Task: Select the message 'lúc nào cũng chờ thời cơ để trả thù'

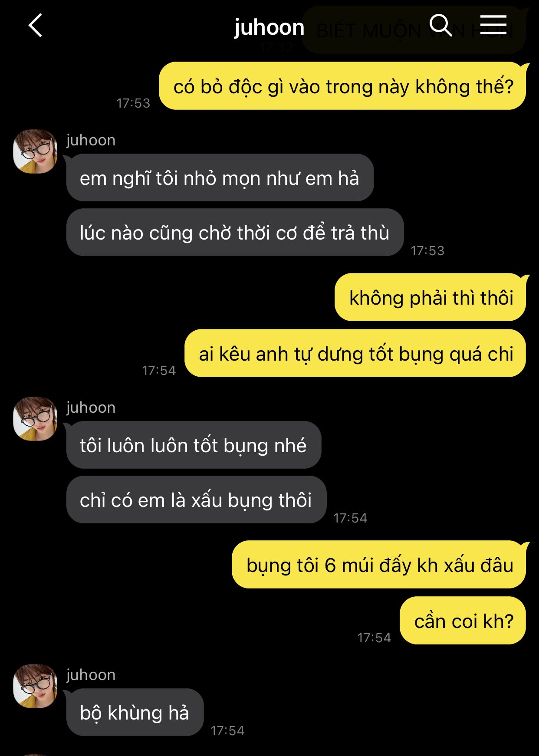Action: pos(235,232)
